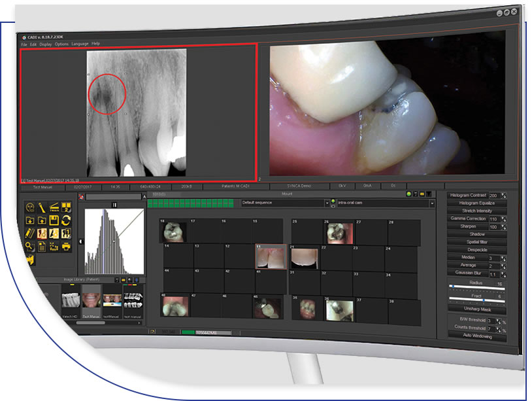The image size is (532, 401).
Task: Click the document report icon
Action: point(42,247)
